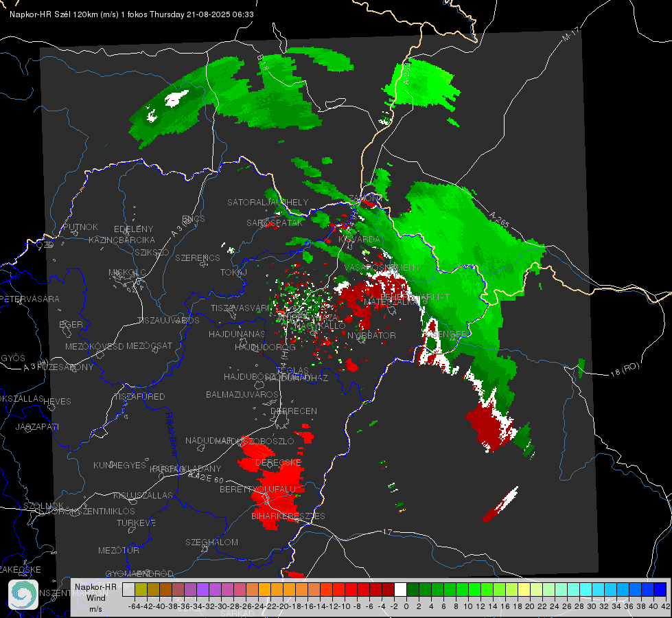The image size is (672, 618).
Task: Select the JÁSZAPÁTI label
Action: (x=37, y=426)
